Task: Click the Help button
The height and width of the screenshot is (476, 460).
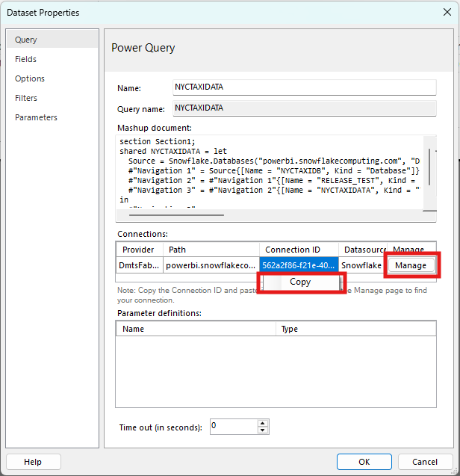Action: pyautogui.click(x=33, y=462)
